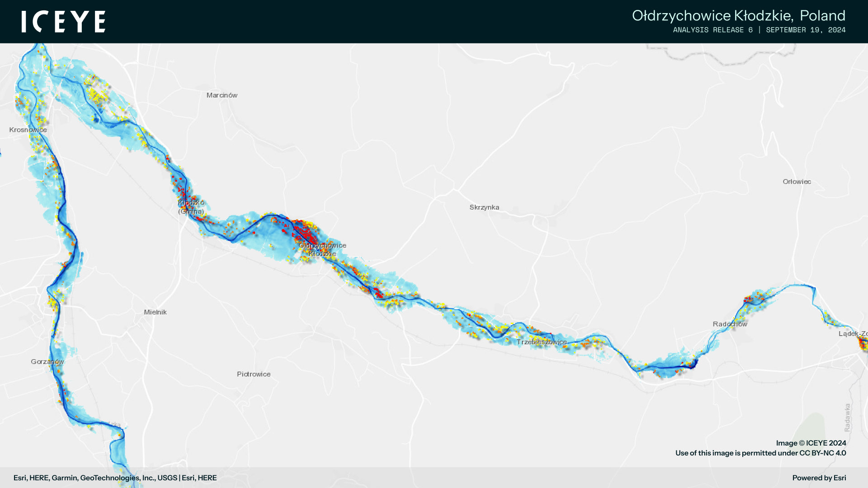The width and height of the screenshot is (868, 488).
Task: Click the Radochów map label
Action: tap(730, 324)
